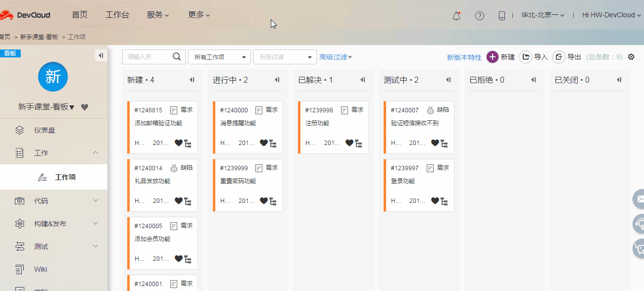Open the notification bell icon
Image resolution: width=644 pixels, height=291 pixels.
(x=456, y=15)
